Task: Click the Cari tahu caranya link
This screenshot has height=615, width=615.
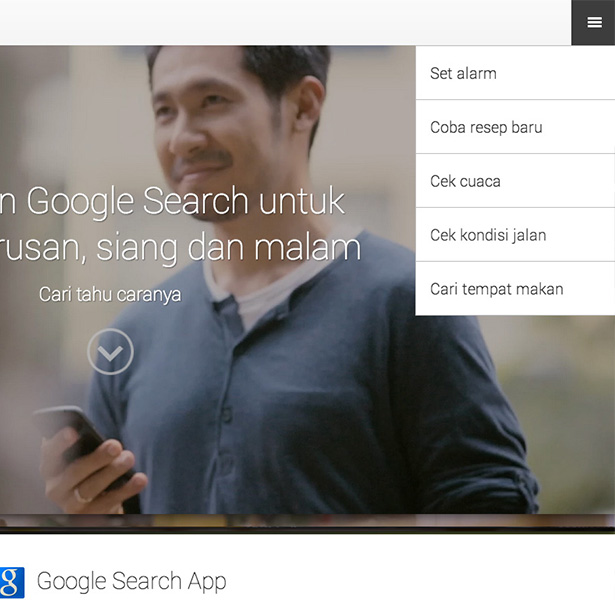Action: click(x=110, y=295)
